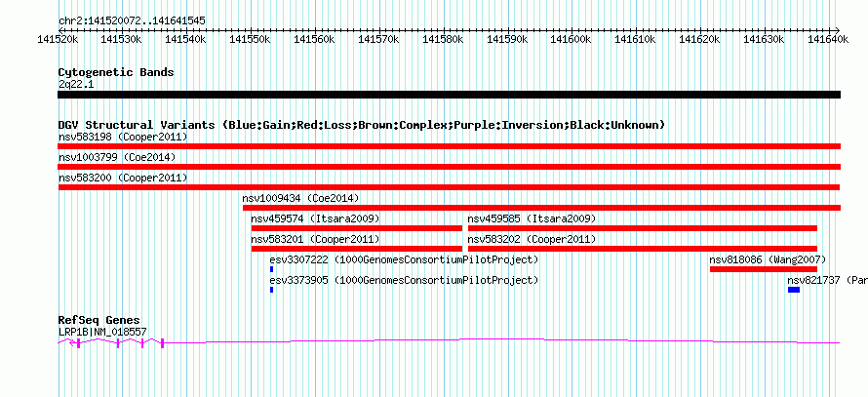Click the nsv583202 (Cooper2011) label
This screenshot has height=397, width=868.
(x=532, y=239)
